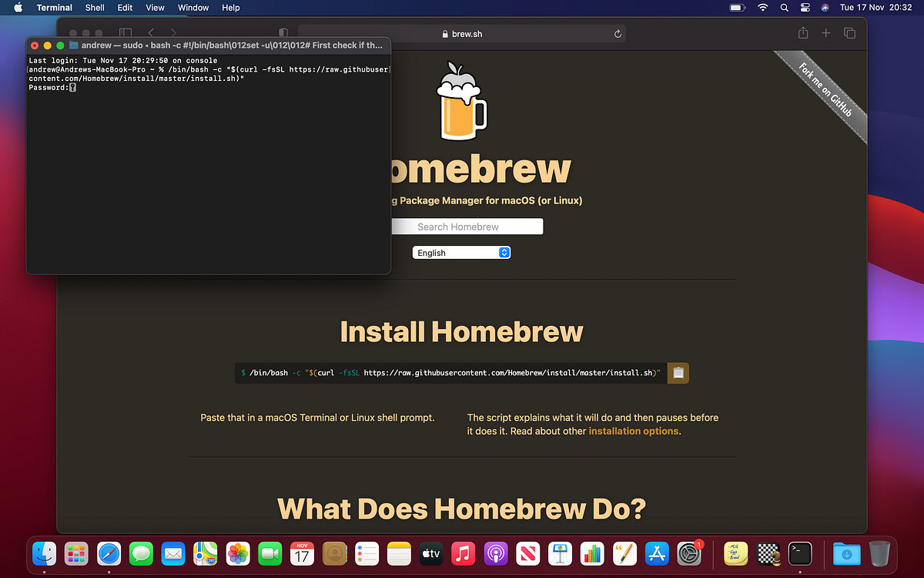
Task: Open the Safari share sheet
Action: point(802,33)
